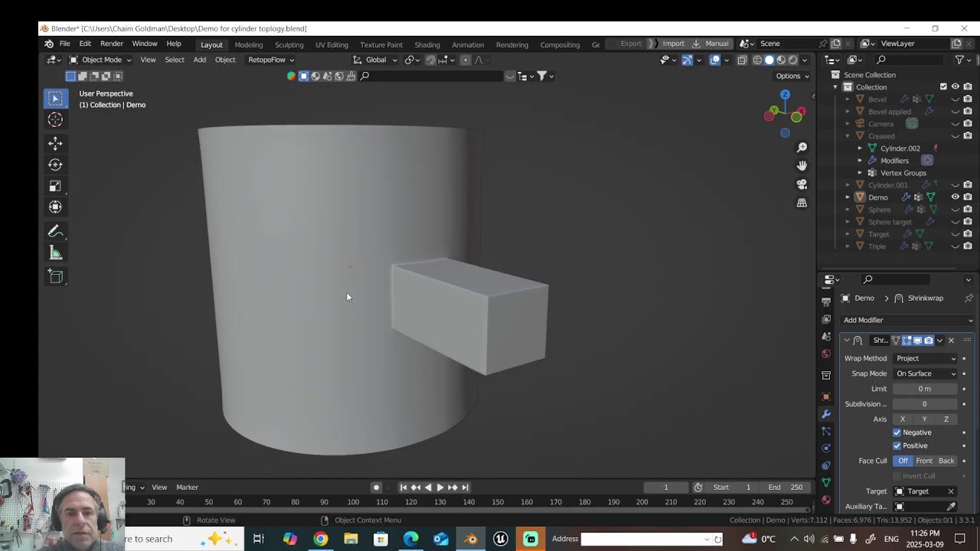The height and width of the screenshot is (551, 980).
Task: Toggle visibility of the Sphere object
Action: pyautogui.click(x=955, y=210)
